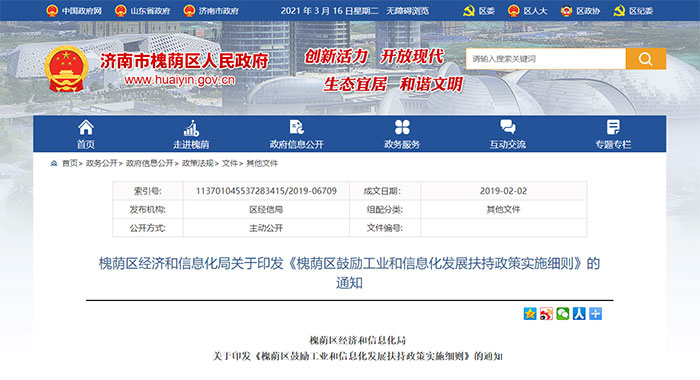The height and width of the screenshot is (380, 700).
Task: Select the 其他文件 category cell in table
Action: 503,209
